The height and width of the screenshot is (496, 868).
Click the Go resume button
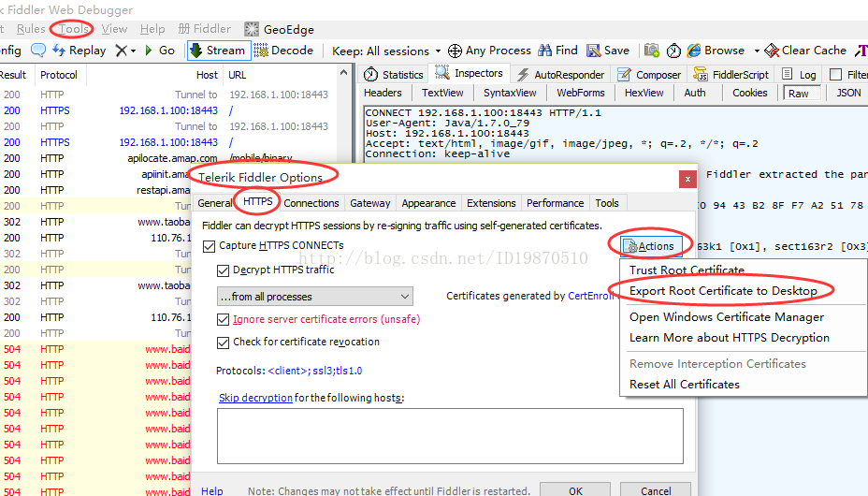[x=159, y=51]
